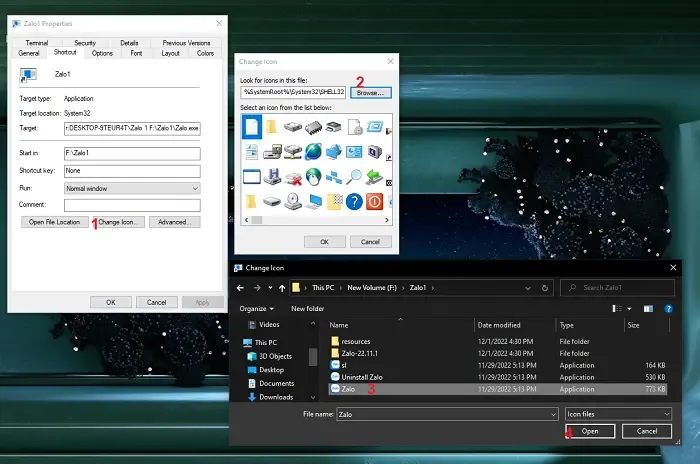700x464 pixels.
Task: Click the Browse... button
Action: (371, 92)
